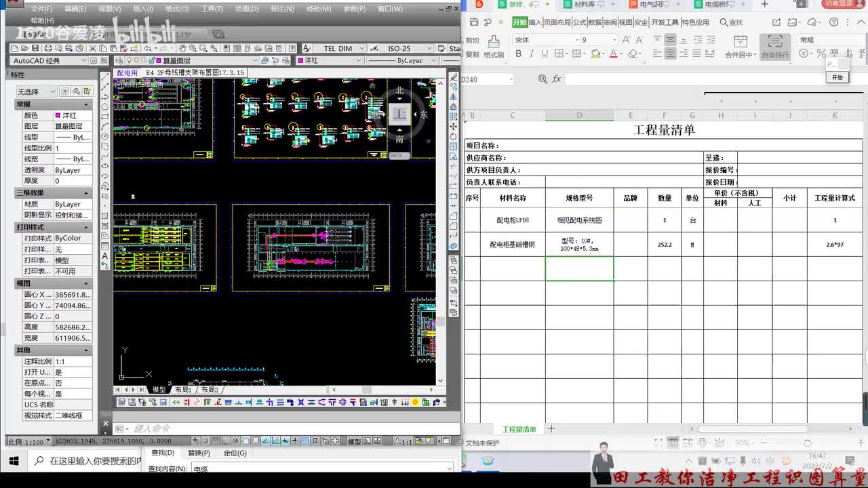Image resolution: width=868 pixels, height=488 pixels.
Task: Select the Pan hand tool
Action: pyautogui.click(x=182, y=48)
